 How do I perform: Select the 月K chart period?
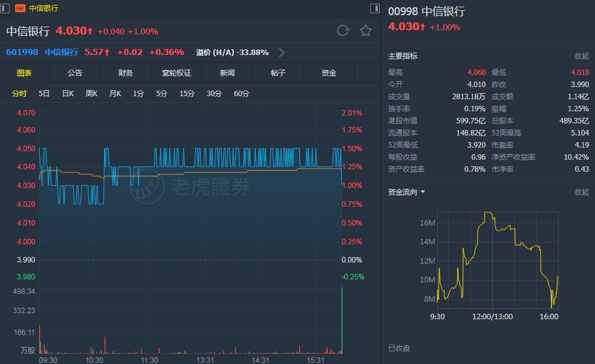(115, 93)
